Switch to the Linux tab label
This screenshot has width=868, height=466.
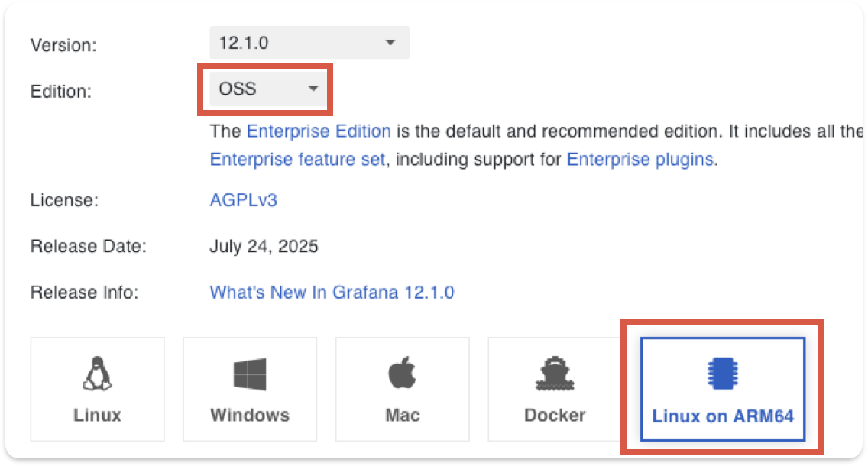(x=97, y=415)
